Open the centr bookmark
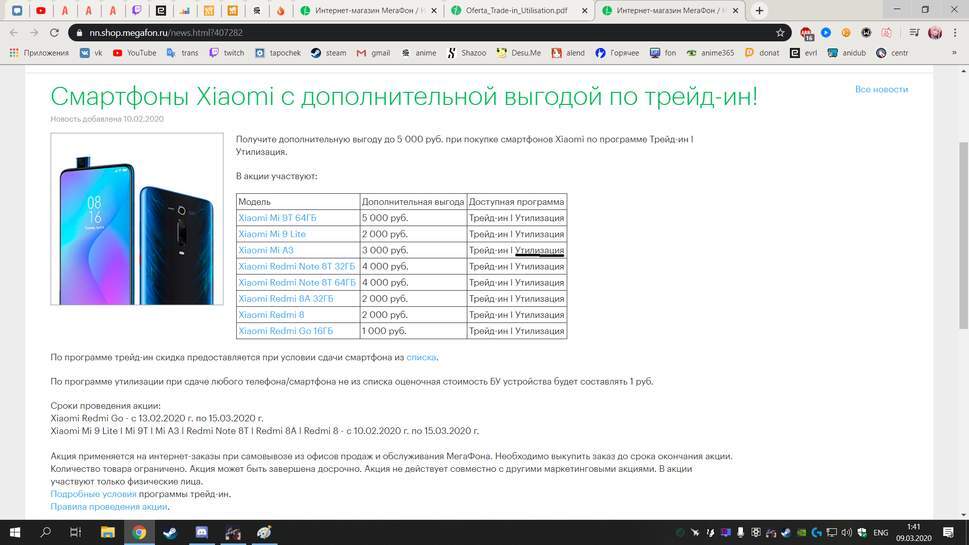The height and width of the screenshot is (545, 969). click(x=892, y=53)
